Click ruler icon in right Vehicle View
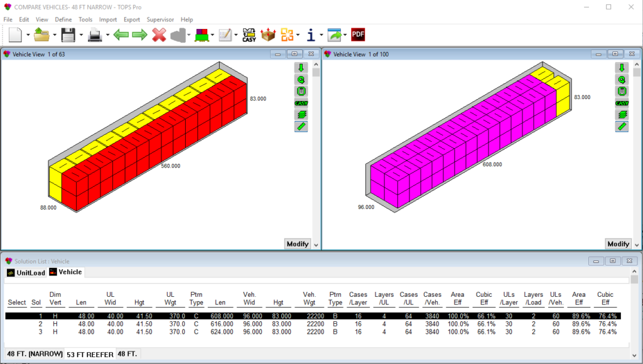 (x=622, y=127)
